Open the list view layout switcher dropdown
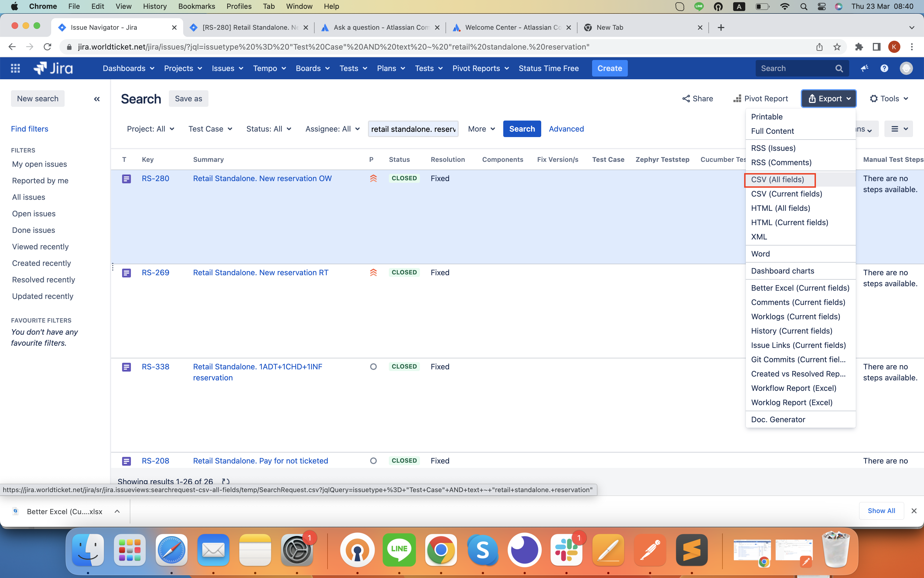This screenshot has height=578, width=924. tap(899, 129)
